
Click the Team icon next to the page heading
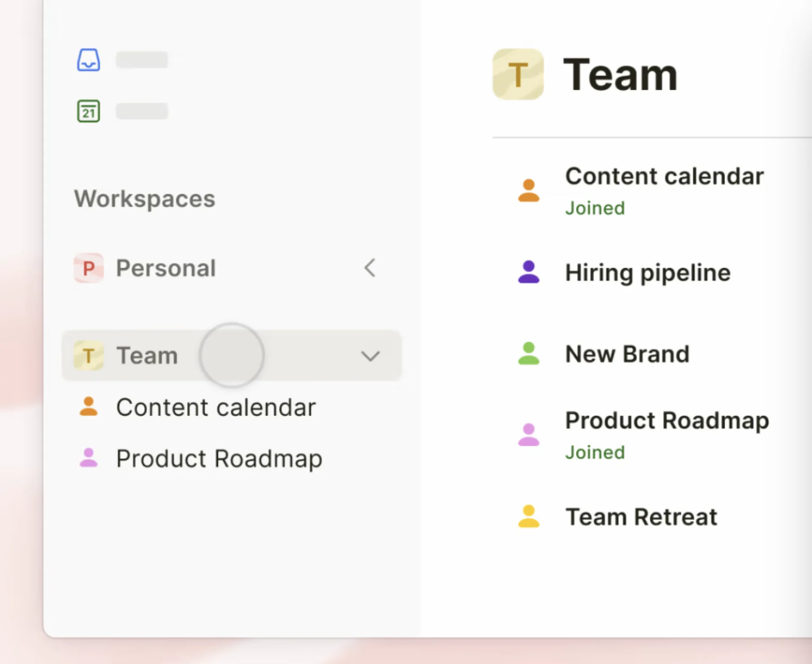(518, 74)
